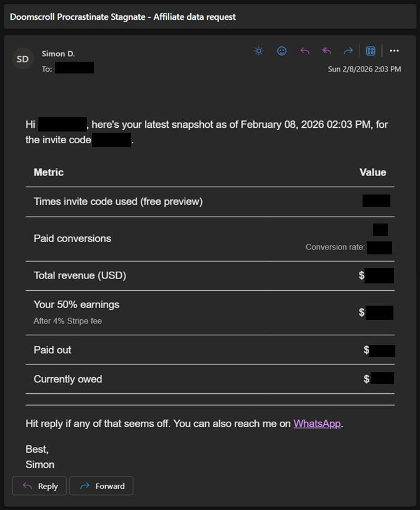Screen dimensions: 420x510
Task: Open the more actions ellipsis menu
Action: (x=394, y=51)
